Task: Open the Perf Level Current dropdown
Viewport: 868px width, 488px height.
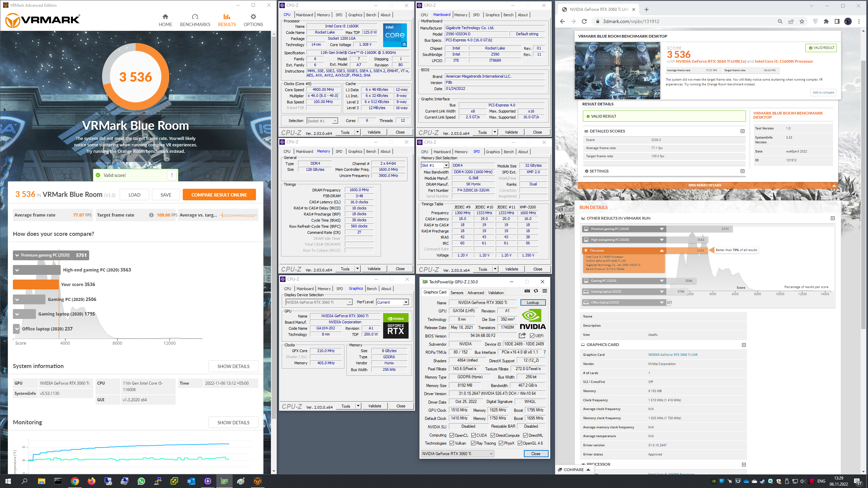Action: click(393, 302)
